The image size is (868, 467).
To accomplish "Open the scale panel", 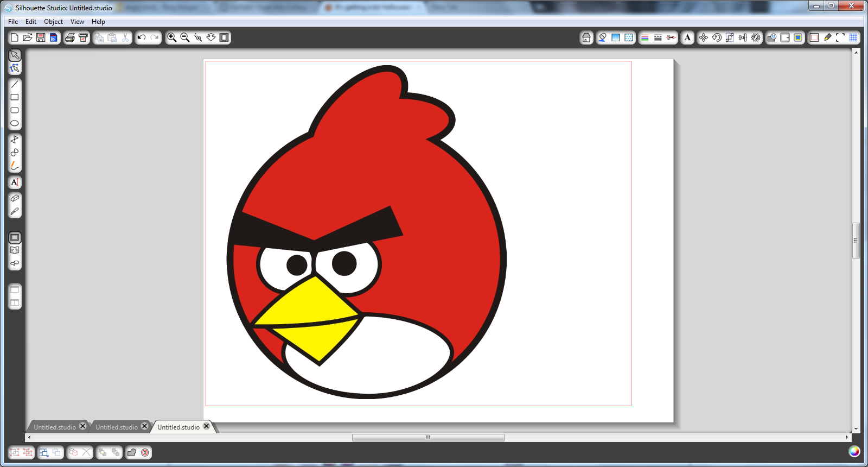I will click(x=730, y=37).
